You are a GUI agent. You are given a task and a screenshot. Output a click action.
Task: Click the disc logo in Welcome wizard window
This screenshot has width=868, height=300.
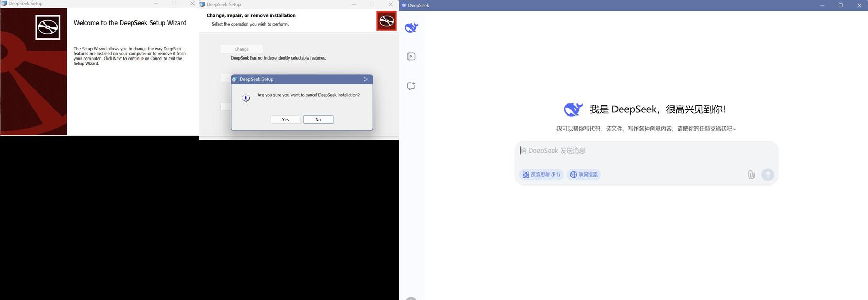(x=48, y=27)
